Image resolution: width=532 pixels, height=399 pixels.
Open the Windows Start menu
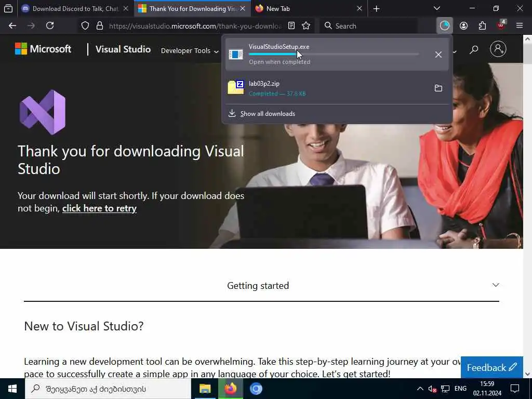(12, 389)
